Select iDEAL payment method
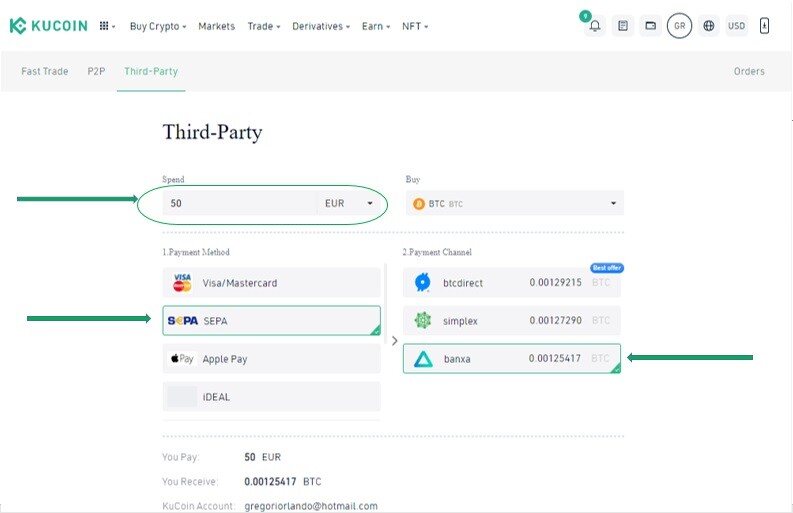793x513 pixels. pos(271,397)
